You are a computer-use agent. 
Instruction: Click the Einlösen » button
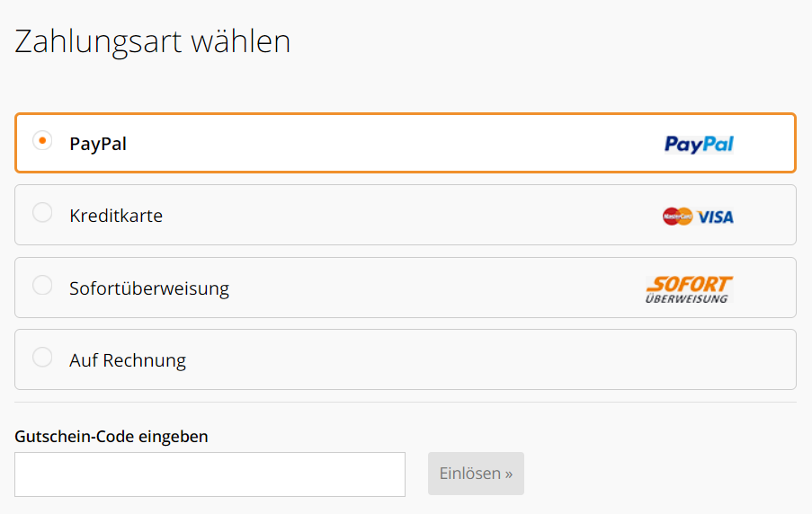pyautogui.click(x=476, y=473)
